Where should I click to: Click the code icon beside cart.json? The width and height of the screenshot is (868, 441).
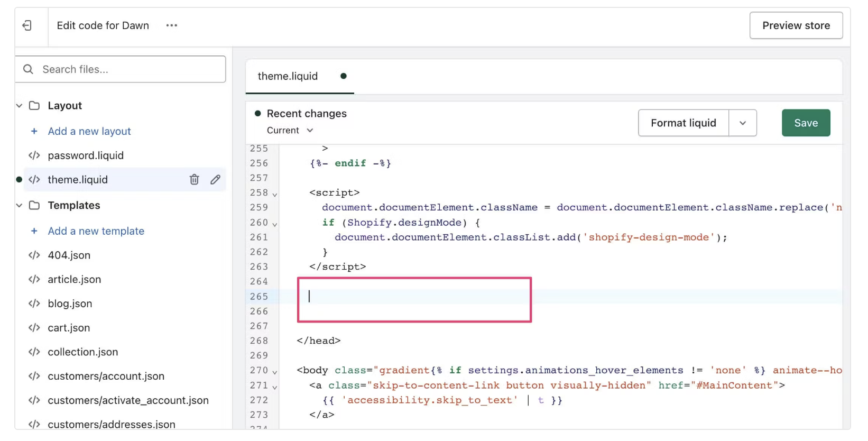pos(34,328)
